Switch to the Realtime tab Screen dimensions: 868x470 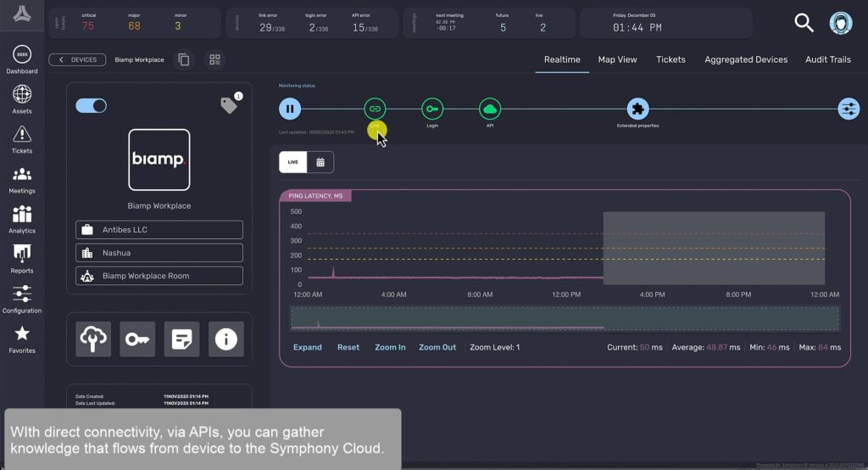(562, 59)
